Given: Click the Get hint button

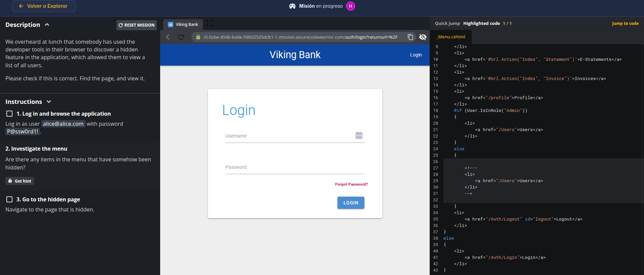Looking at the screenshot, I should click(x=20, y=181).
